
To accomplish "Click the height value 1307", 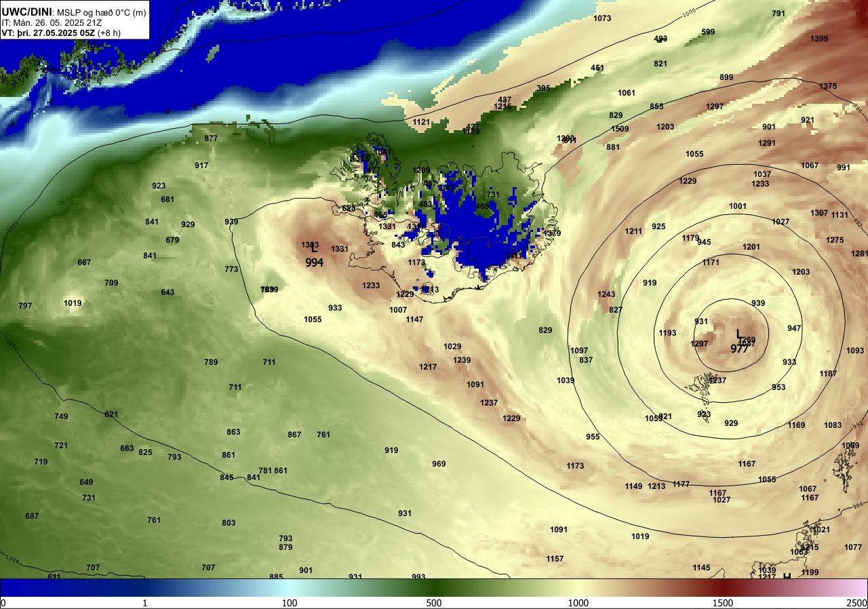I will click(x=819, y=213).
